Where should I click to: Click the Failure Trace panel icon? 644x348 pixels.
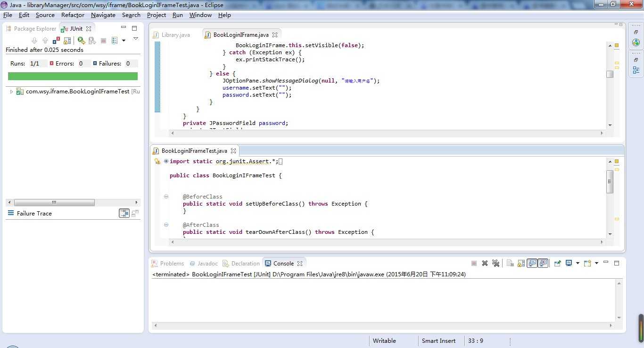click(11, 213)
